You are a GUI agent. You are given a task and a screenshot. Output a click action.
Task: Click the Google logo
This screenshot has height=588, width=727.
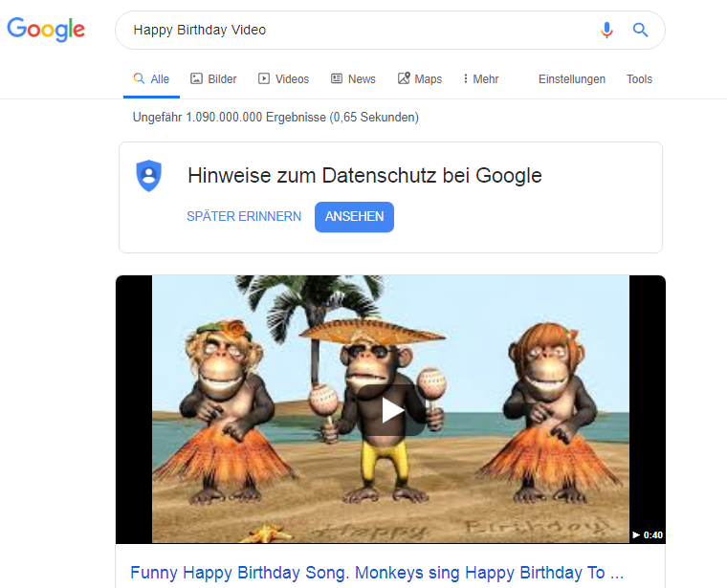[46, 30]
